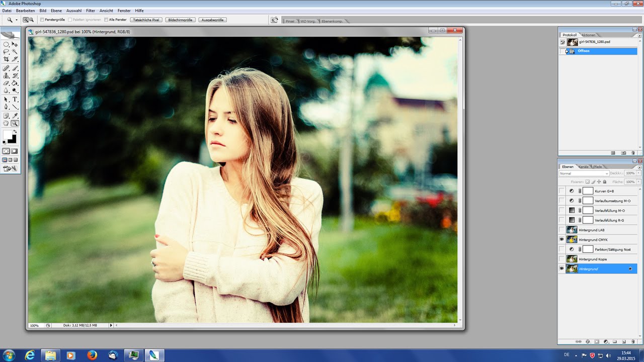Click the Ausgabegröße button

(213, 20)
